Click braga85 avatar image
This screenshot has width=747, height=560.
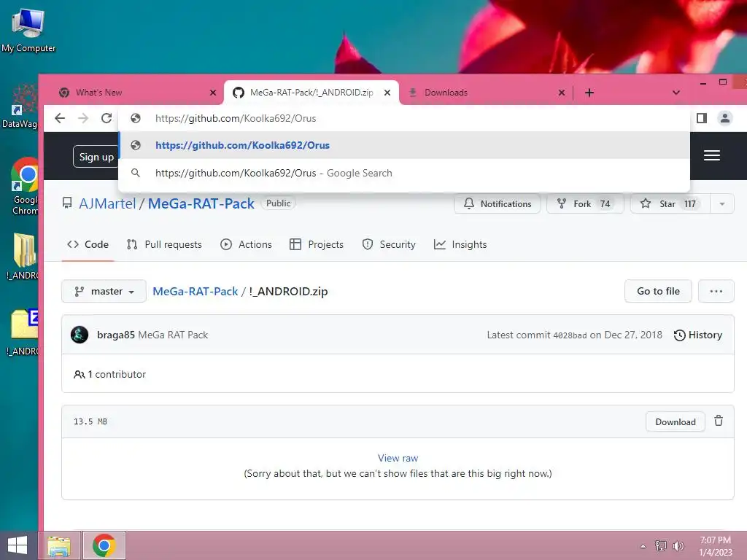(x=80, y=335)
